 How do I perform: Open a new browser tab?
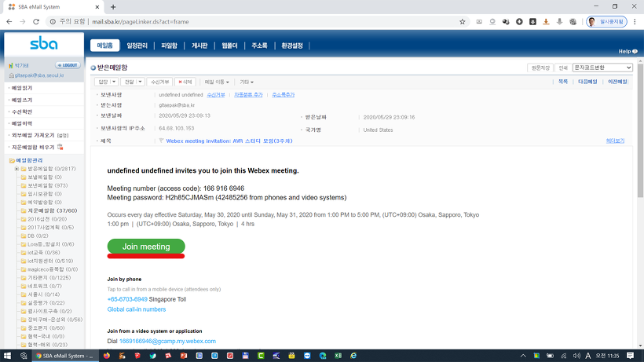[x=113, y=7]
